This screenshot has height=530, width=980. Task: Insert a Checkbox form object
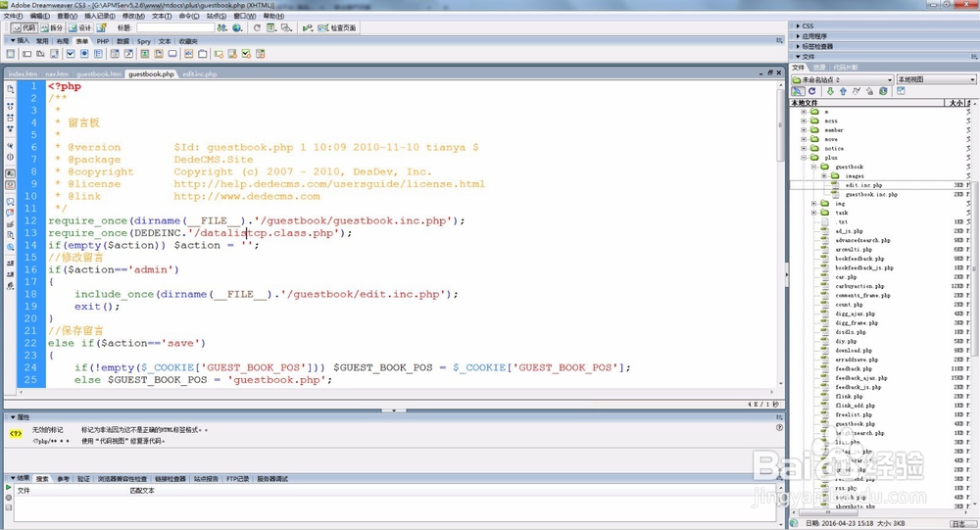71,55
